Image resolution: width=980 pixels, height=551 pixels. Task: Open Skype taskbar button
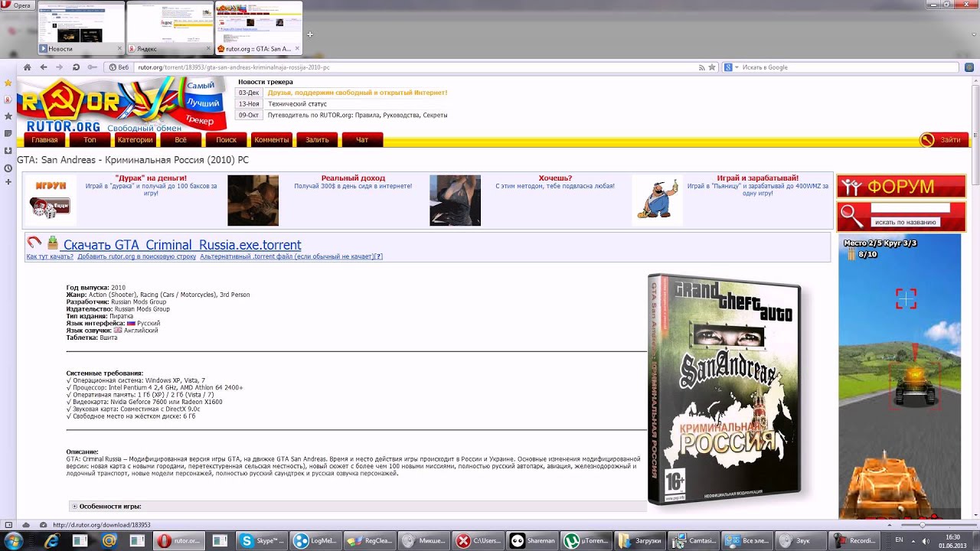pyautogui.click(x=260, y=541)
